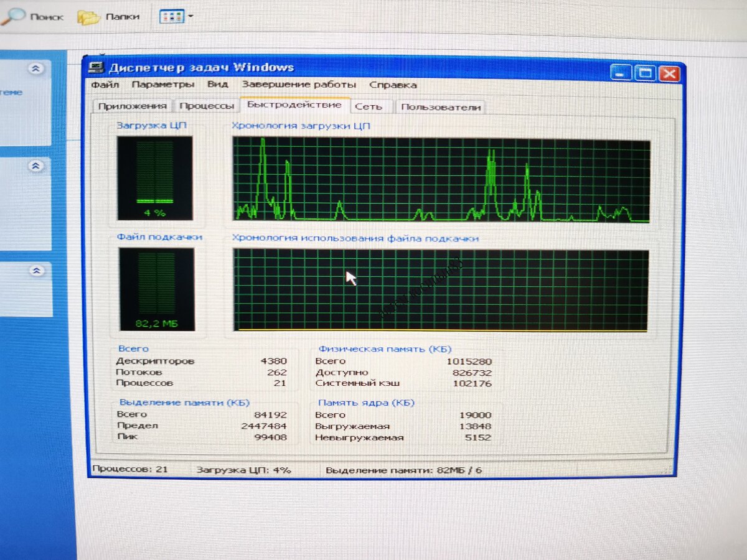Click the CPU usage history graph
The width and height of the screenshot is (747, 560).
point(441,180)
